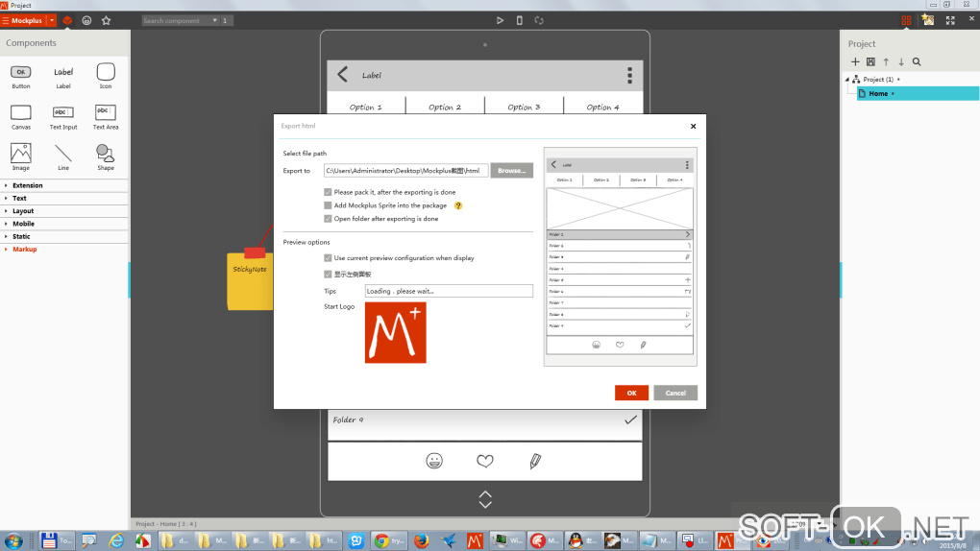Select the Option 2 tab in mockup
The height and width of the screenshot is (551, 980).
pos(445,107)
